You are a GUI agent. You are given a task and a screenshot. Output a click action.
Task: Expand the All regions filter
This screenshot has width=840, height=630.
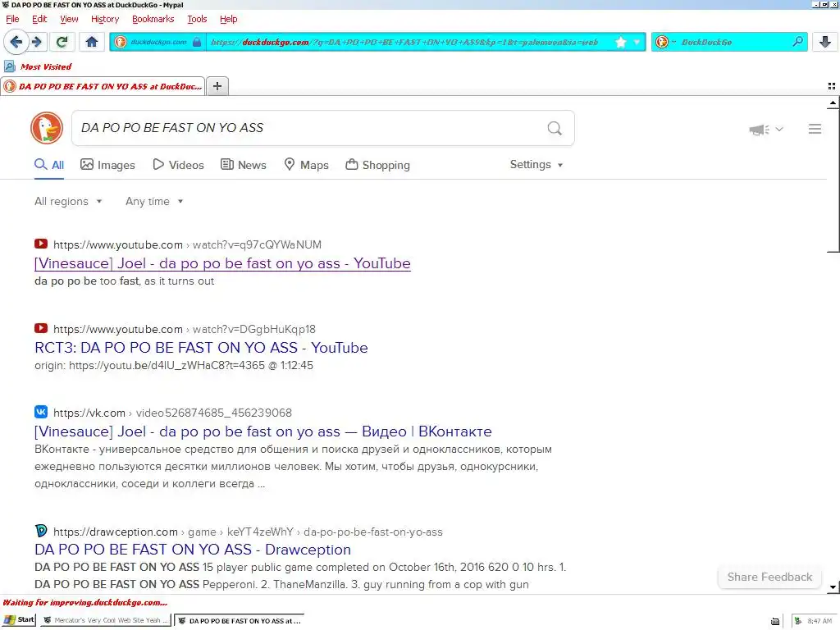click(x=68, y=202)
